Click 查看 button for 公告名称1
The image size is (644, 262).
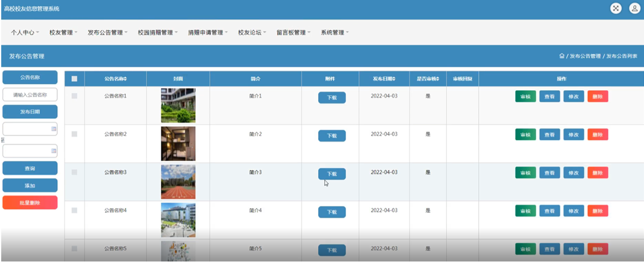click(550, 96)
